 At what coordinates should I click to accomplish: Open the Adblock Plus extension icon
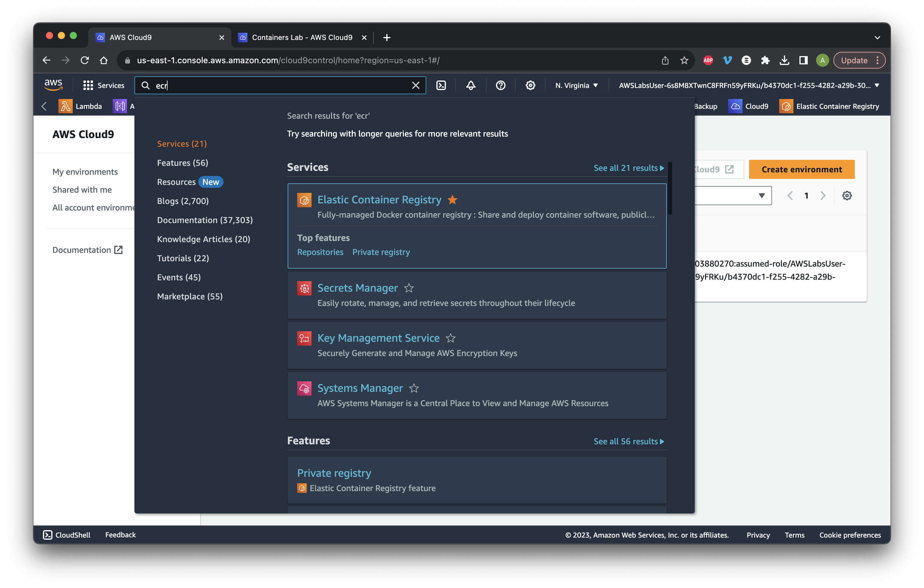click(708, 60)
